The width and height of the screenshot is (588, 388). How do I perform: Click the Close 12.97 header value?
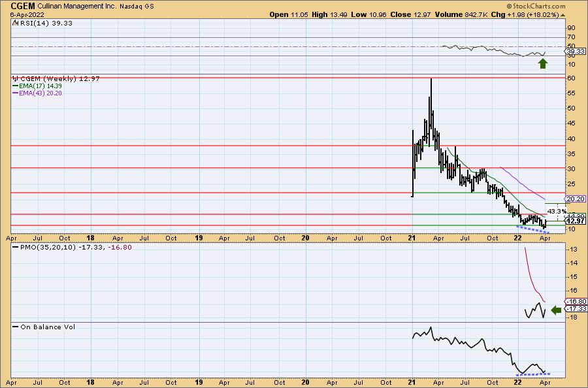click(x=410, y=14)
